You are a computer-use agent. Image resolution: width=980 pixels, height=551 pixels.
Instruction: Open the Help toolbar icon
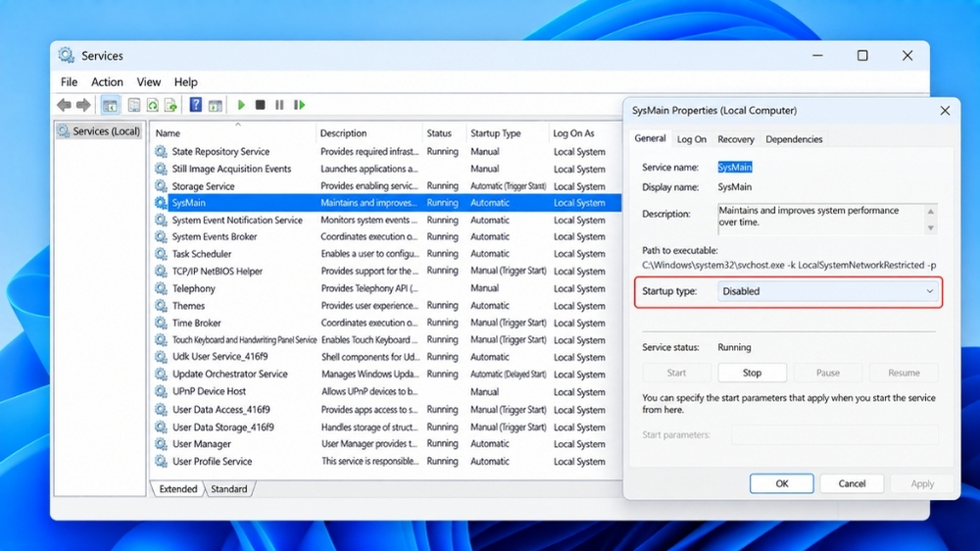tap(196, 105)
